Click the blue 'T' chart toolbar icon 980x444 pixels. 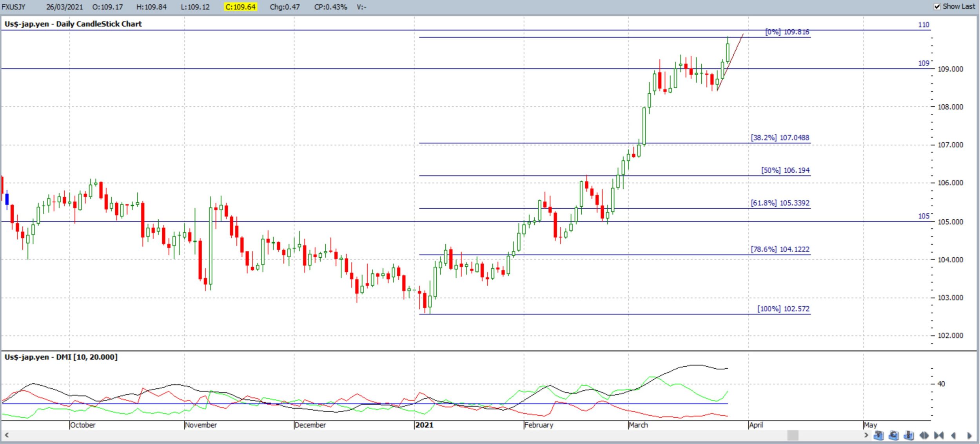tap(878, 435)
